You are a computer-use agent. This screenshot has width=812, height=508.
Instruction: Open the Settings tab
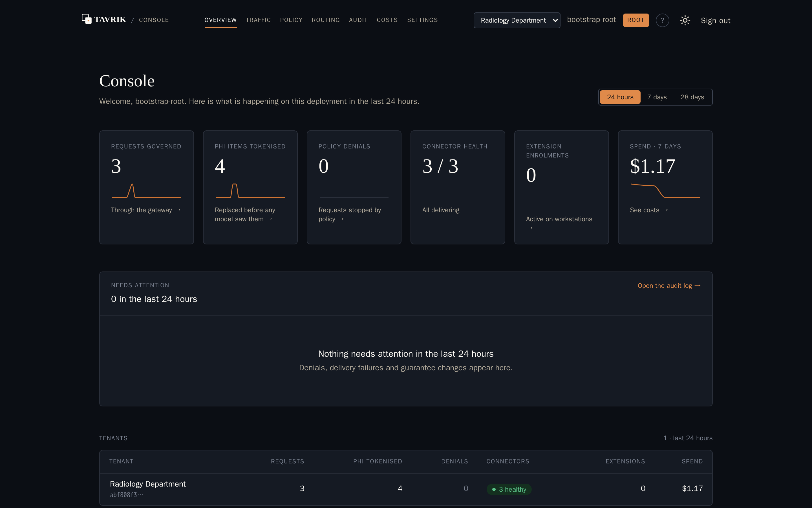(422, 20)
